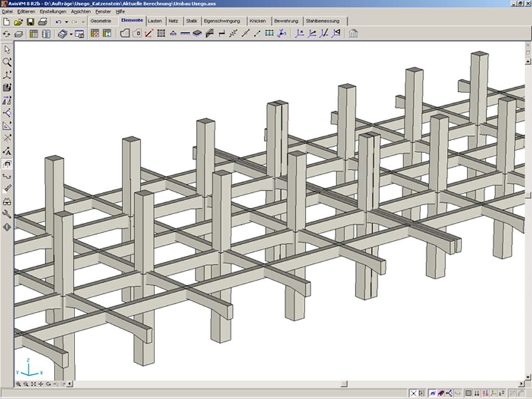This screenshot has width=532, height=399.
Task: Save the model with the floppy disk icon
Action: point(31,22)
